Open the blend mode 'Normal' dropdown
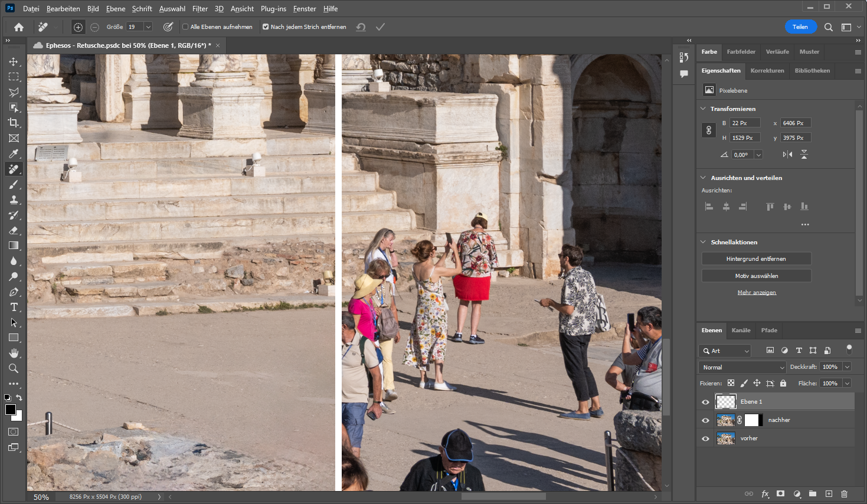 (743, 367)
